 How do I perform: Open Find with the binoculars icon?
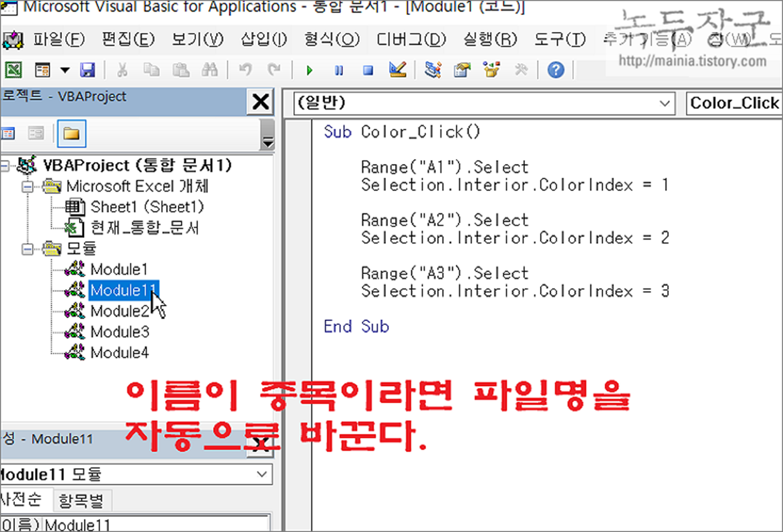coord(210,69)
